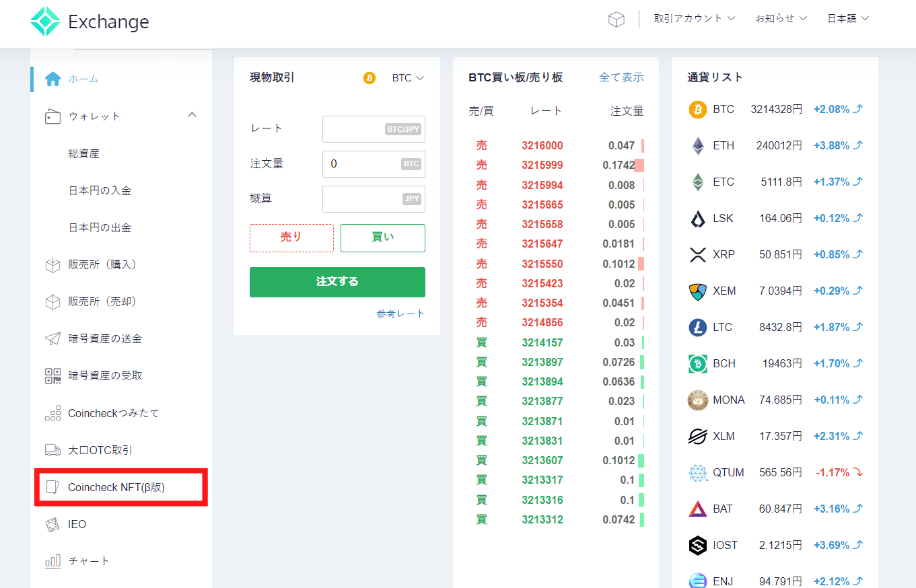This screenshot has height=588, width=916.
Task: Click the orange Bitcoin icon in 現物取引 panel
Action: point(369,78)
